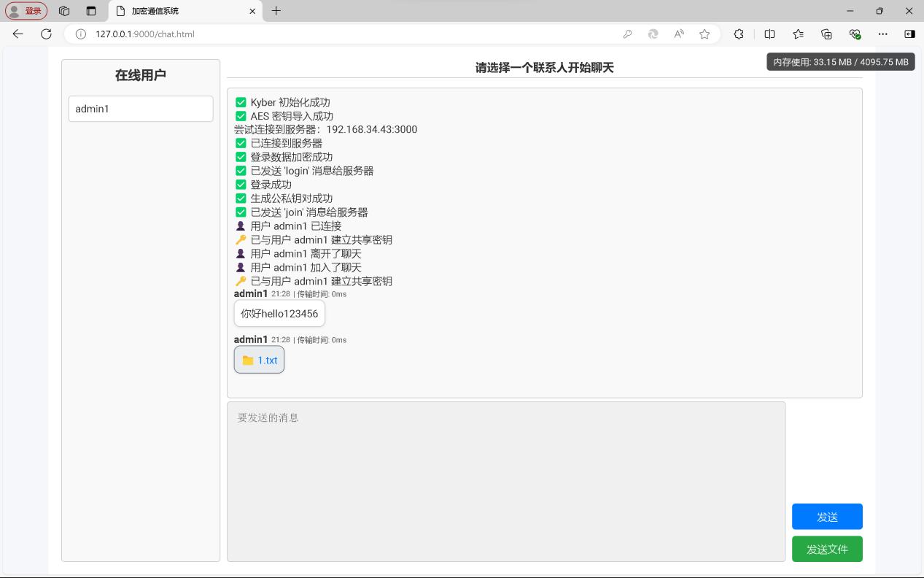
Task: Toggle split screen view icon
Action: point(769,34)
